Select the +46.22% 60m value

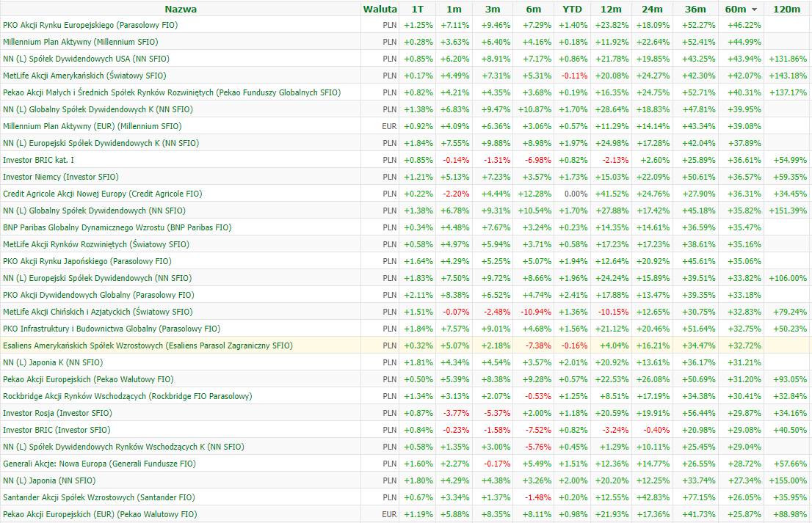(744, 25)
